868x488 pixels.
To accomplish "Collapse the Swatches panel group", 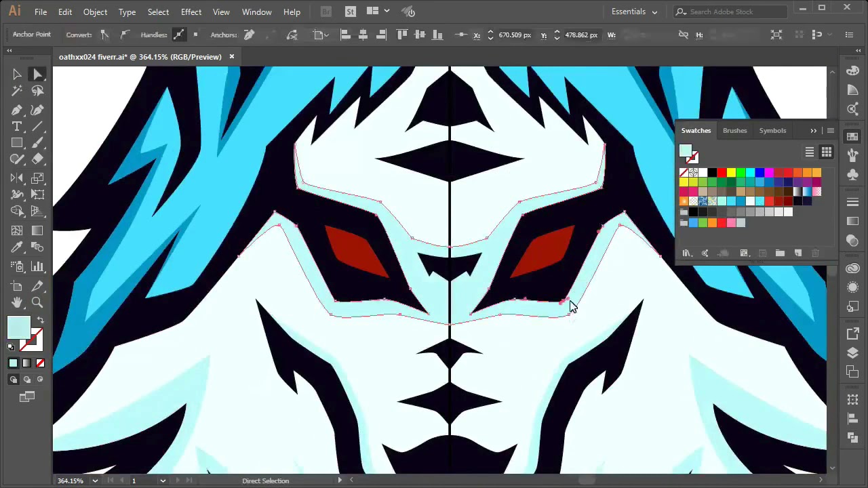I will point(814,130).
